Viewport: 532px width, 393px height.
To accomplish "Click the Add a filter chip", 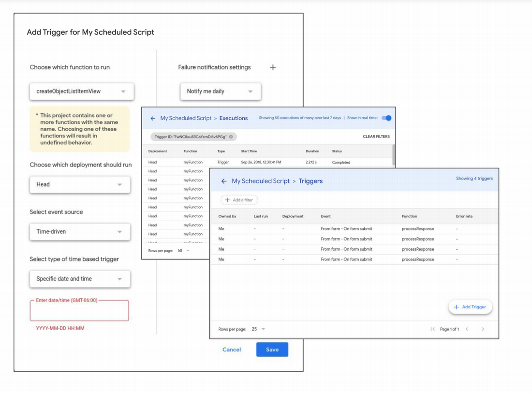I will coord(239,200).
